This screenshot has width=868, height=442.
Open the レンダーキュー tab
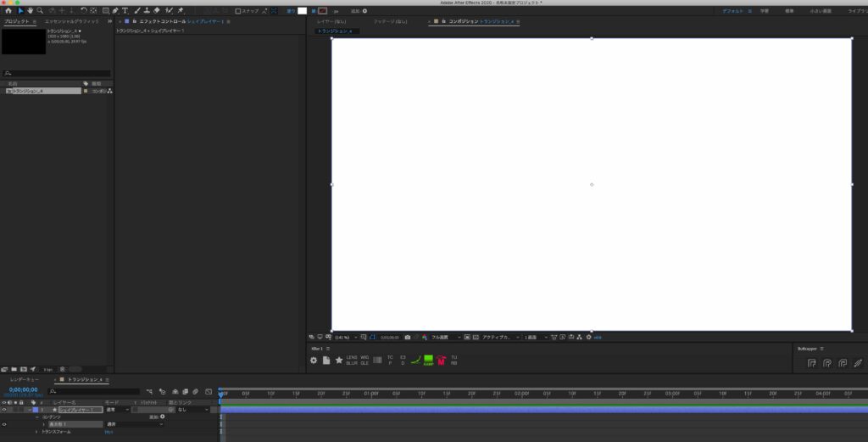(x=25, y=380)
